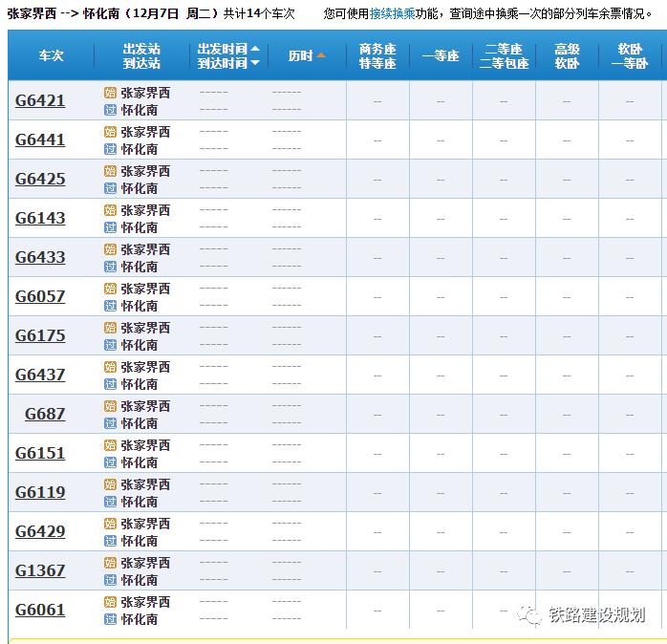The height and width of the screenshot is (644, 667).
Task: Sort trains by 历时 duration arrow
Action: tap(321, 55)
